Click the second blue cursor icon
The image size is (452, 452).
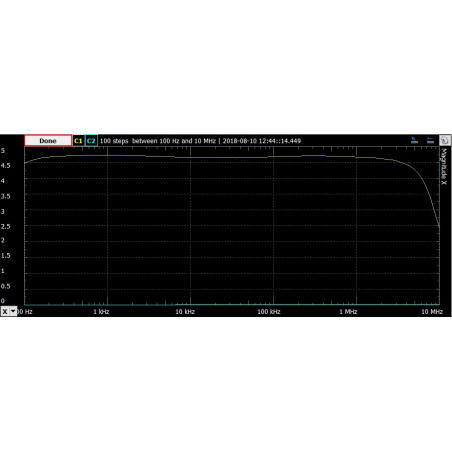click(430, 140)
